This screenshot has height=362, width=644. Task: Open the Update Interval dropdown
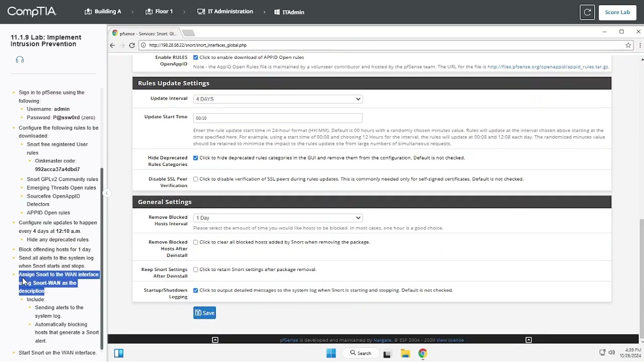click(x=278, y=99)
